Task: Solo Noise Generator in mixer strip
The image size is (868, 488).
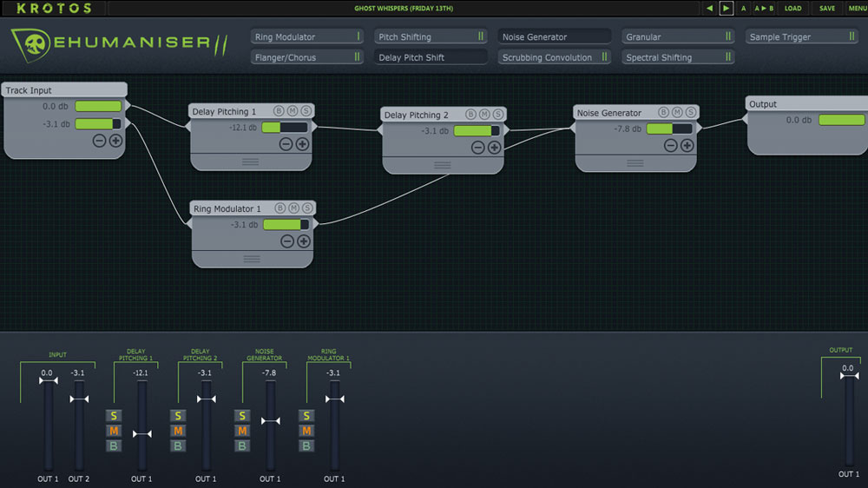Action: [x=242, y=416]
